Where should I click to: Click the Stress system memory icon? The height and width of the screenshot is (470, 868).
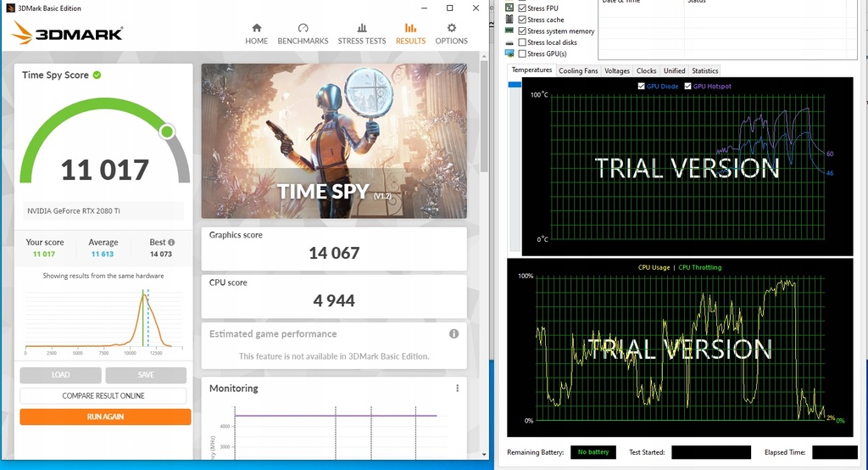point(509,31)
